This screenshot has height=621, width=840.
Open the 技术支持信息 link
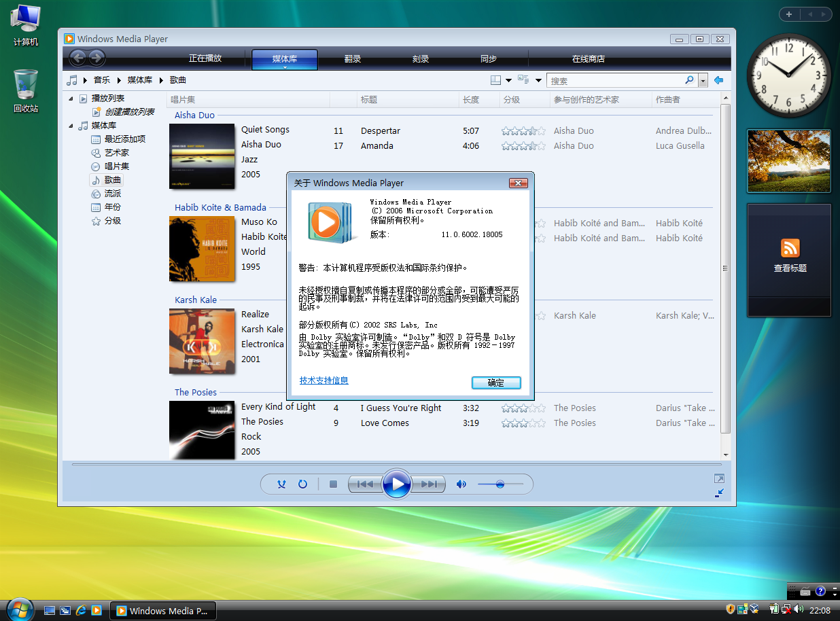(x=323, y=380)
